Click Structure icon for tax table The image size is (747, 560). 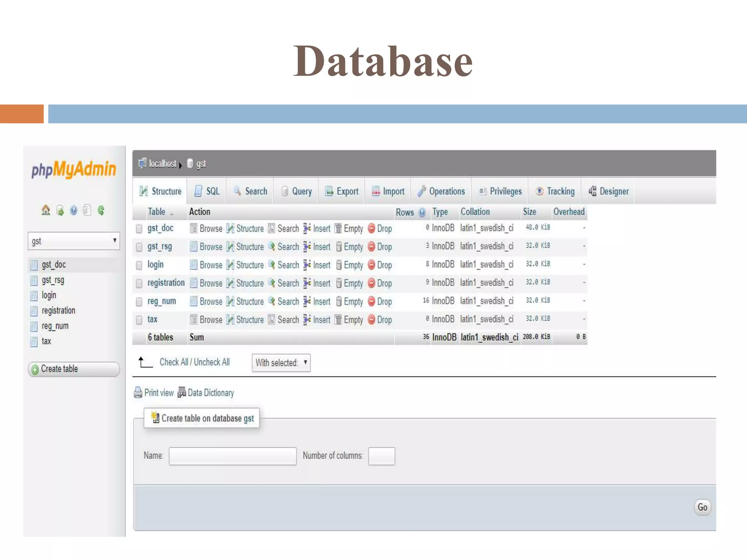(230, 320)
